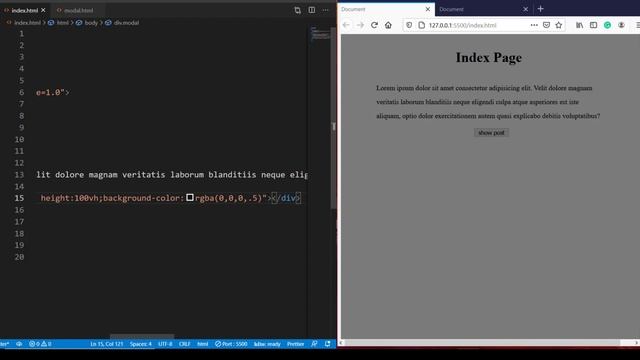The image size is (640, 360).
Task: Click the errors and warnings status indicator
Action: (40, 344)
